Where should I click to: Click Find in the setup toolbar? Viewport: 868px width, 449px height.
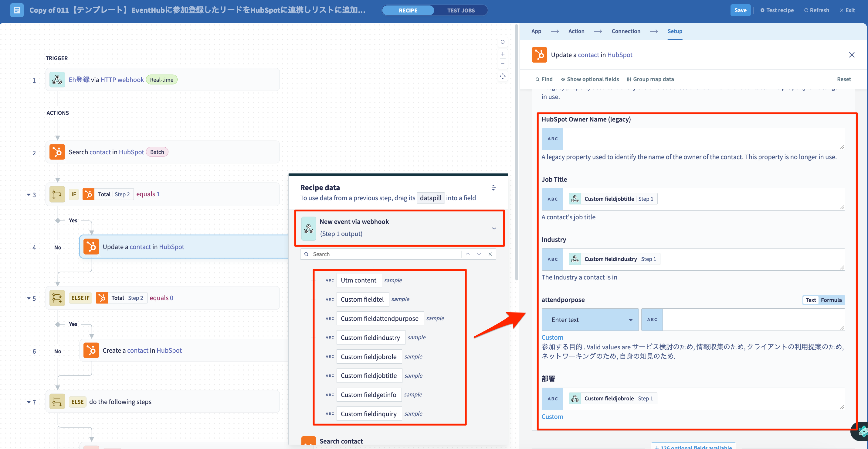click(544, 79)
